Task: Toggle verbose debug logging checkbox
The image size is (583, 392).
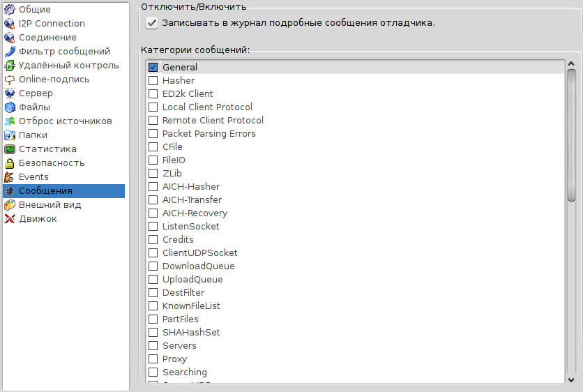Action: click(152, 23)
